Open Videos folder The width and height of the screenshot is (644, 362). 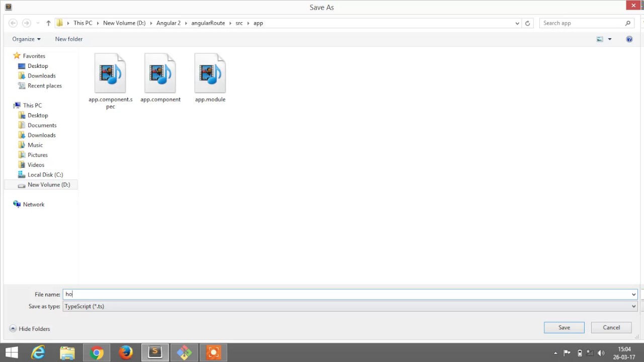[36, 165]
